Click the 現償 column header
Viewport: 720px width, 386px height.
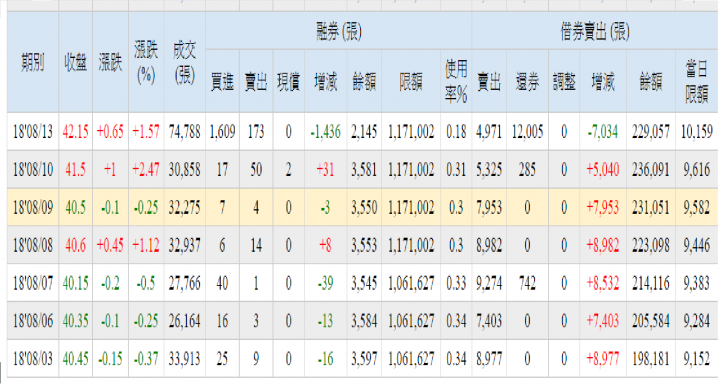pos(288,82)
